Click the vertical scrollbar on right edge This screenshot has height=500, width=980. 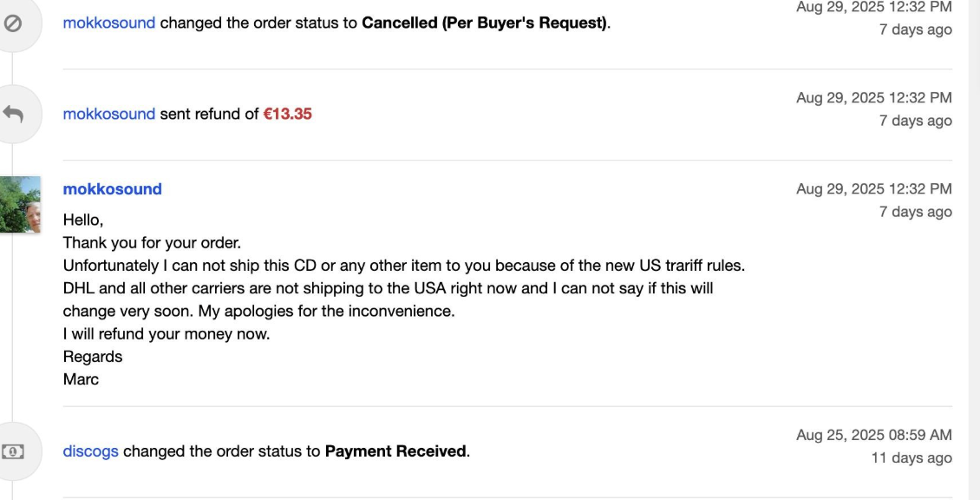point(975,250)
